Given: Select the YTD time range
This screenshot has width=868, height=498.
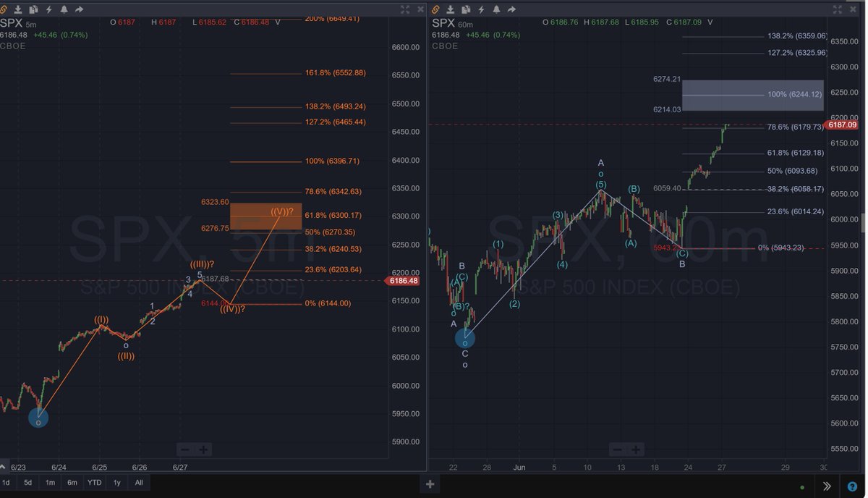Looking at the screenshot, I should pyautogui.click(x=95, y=482).
